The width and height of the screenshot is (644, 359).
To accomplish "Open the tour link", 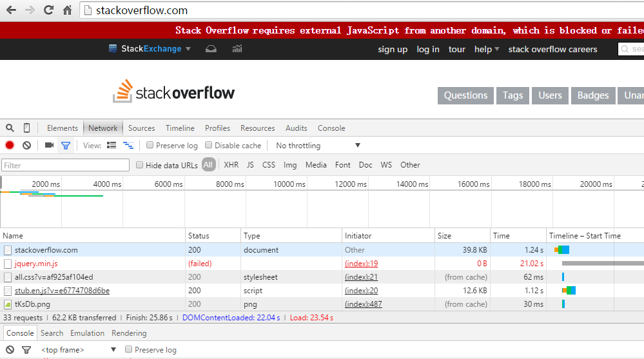I will [x=456, y=49].
